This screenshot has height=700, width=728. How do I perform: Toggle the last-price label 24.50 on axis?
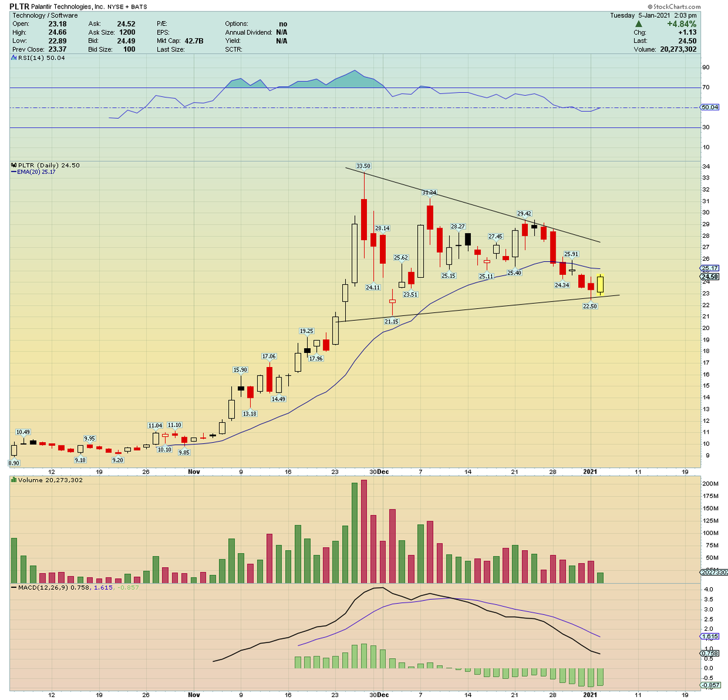(709, 276)
